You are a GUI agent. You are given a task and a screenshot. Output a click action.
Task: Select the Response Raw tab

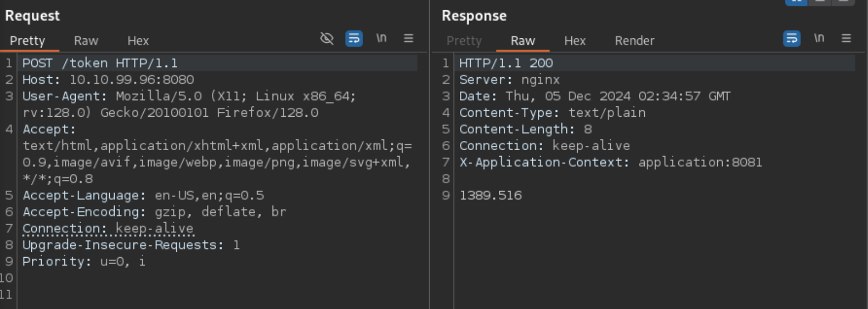[x=523, y=41]
